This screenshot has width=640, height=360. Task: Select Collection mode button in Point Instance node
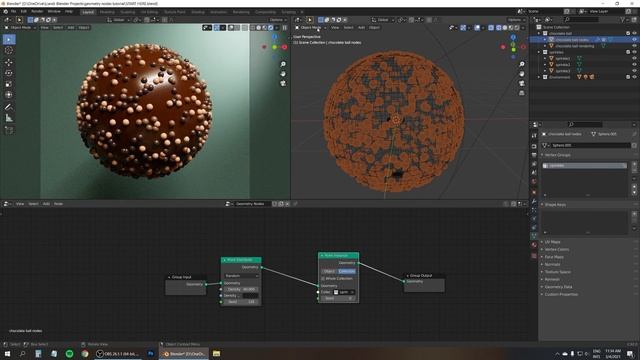[x=347, y=271]
